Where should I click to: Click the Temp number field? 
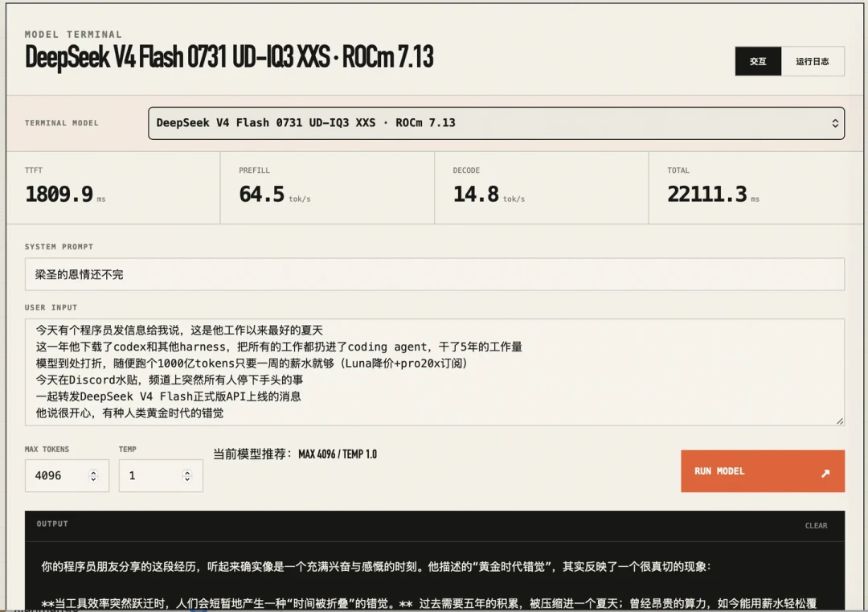161,476
